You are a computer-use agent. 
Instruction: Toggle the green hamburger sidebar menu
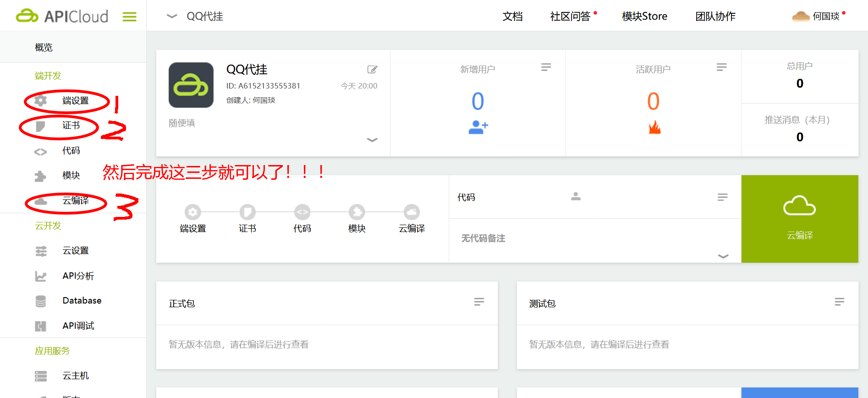(x=129, y=17)
